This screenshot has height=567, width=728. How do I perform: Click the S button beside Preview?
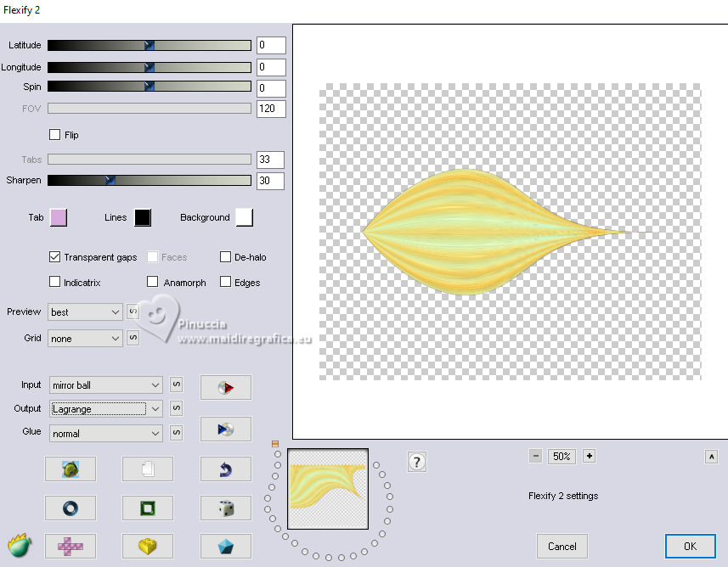pos(133,312)
